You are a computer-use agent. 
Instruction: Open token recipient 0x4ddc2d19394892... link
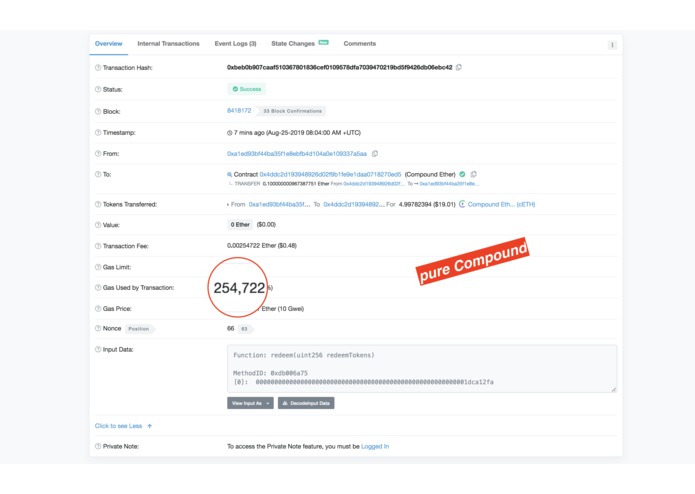[354, 204]
